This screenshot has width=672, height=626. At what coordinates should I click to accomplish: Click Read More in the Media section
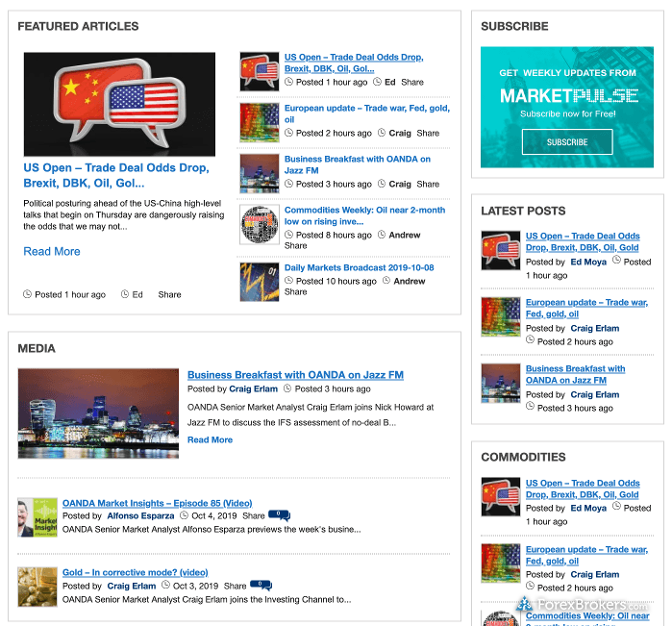click(x=210, y=439)
